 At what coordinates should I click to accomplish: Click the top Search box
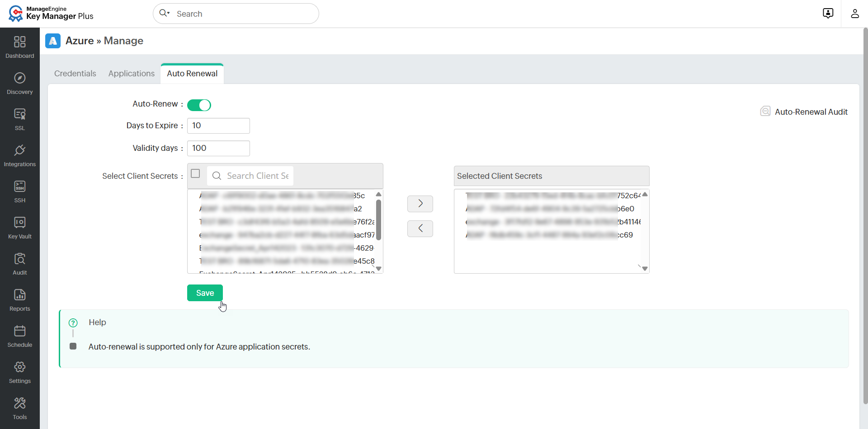click(x=236, y=14)
